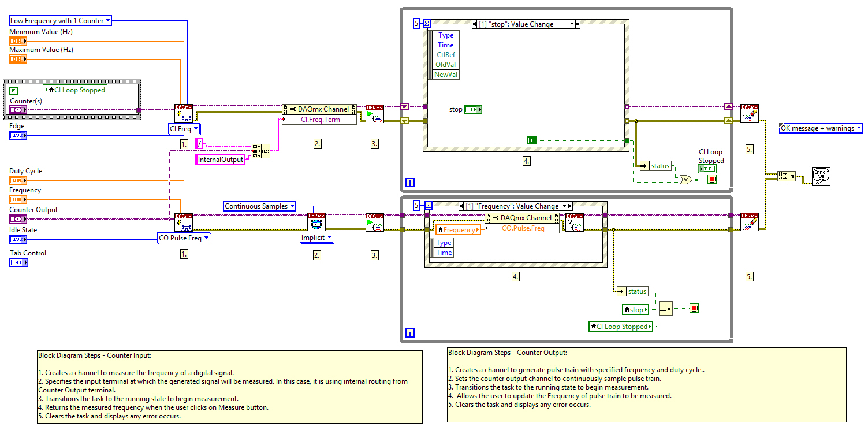Open the CO Pulse Freq polymorphic selector
Image resolution: width=868 pixels, height=430 pixels.
184,238
